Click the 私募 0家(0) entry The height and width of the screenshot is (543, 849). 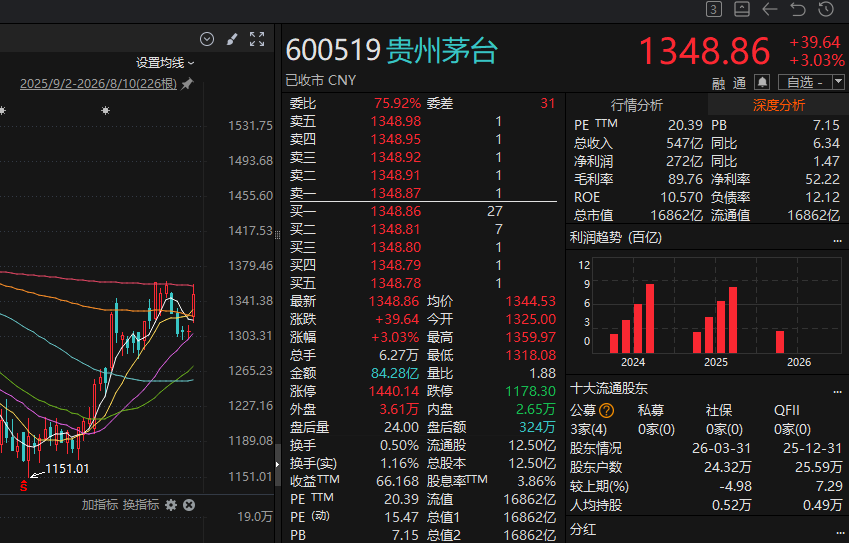pos(656,429)
